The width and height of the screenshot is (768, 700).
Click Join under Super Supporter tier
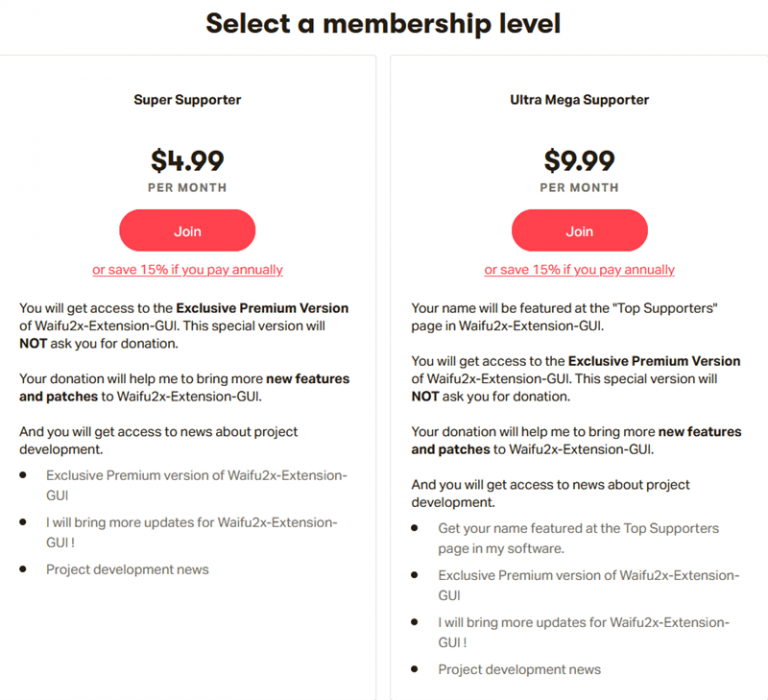[x=187, y=231]
